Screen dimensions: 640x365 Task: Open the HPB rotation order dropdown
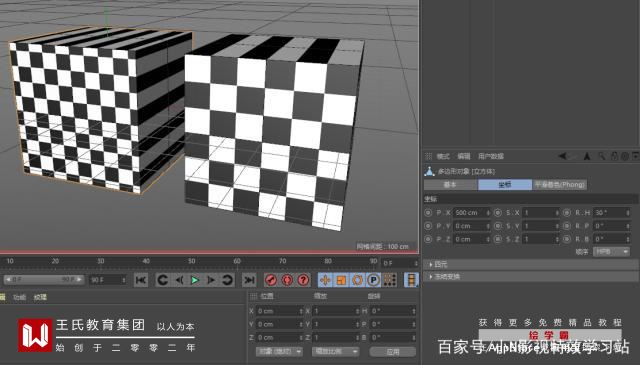(611, 252)
